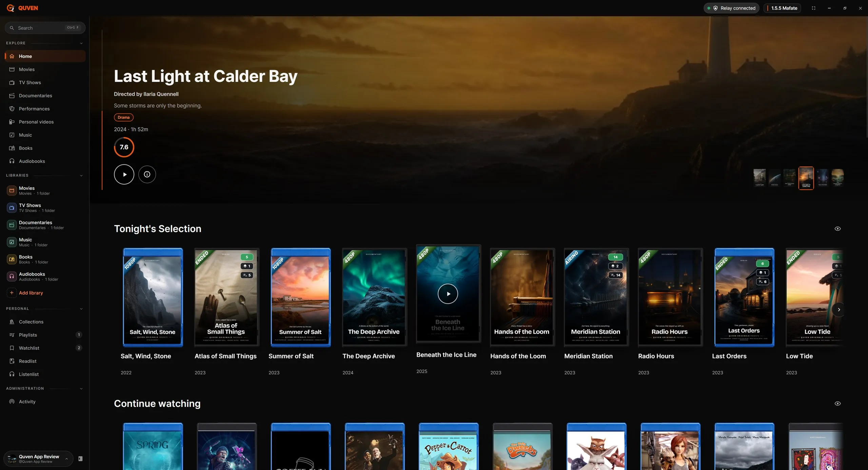
Task: Go to TV Shows in Explore
Action: pyautogui.click(x=45, y=82)
